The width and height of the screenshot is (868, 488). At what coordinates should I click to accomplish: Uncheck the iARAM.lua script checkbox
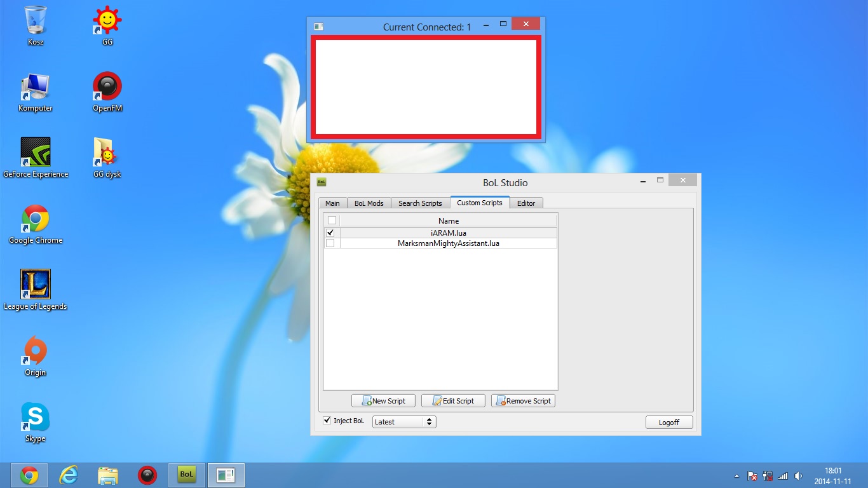coord(330,233)
